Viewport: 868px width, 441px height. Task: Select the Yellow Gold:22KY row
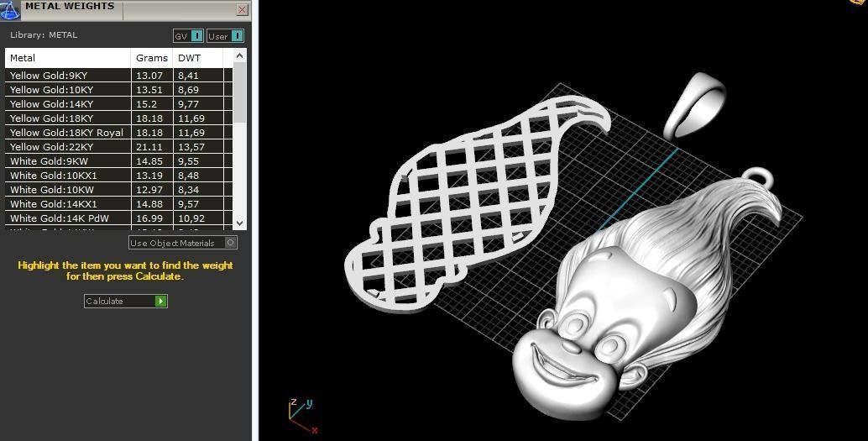coord(118,147)
